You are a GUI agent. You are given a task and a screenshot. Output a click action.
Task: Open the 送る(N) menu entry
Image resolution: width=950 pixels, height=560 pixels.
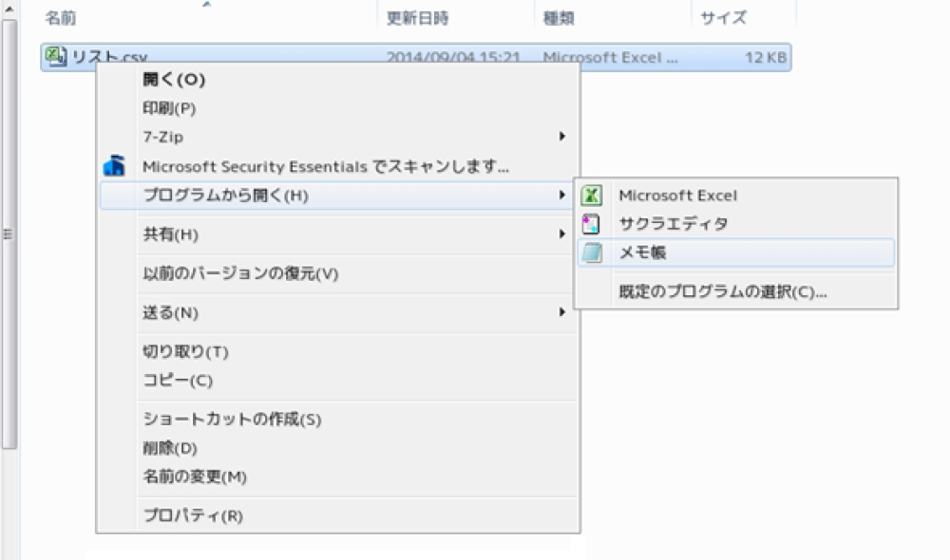click(338, 312)
